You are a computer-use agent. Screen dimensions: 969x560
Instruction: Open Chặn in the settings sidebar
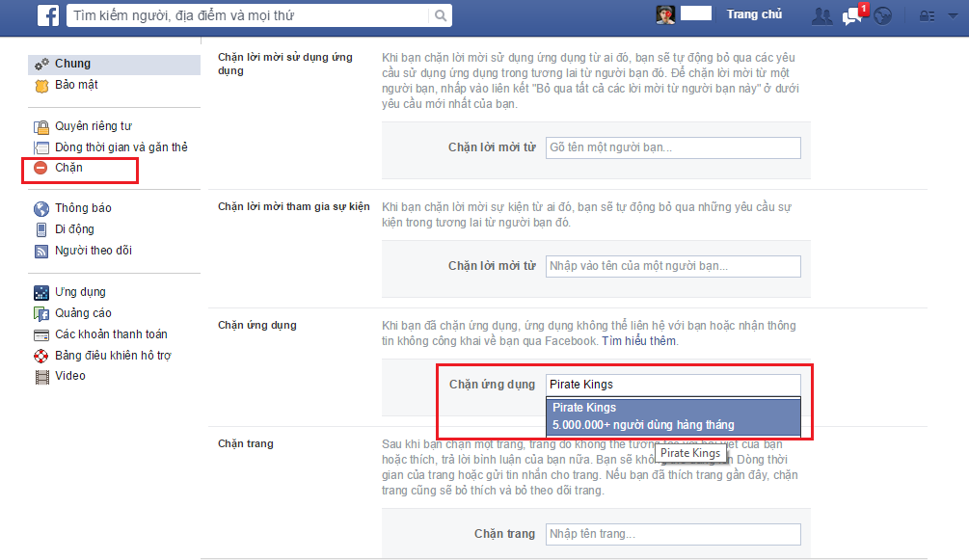click(x=68, y=168)
